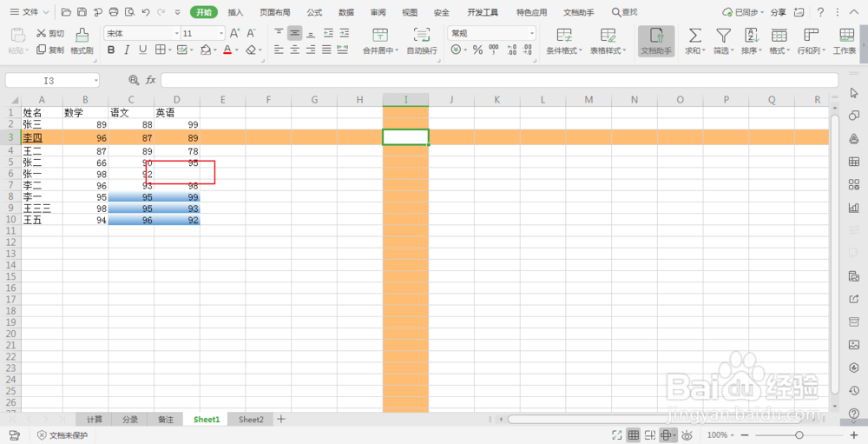Decrease font size with A- icon
This screenshot has width=868, height=444.
(252, 33)
